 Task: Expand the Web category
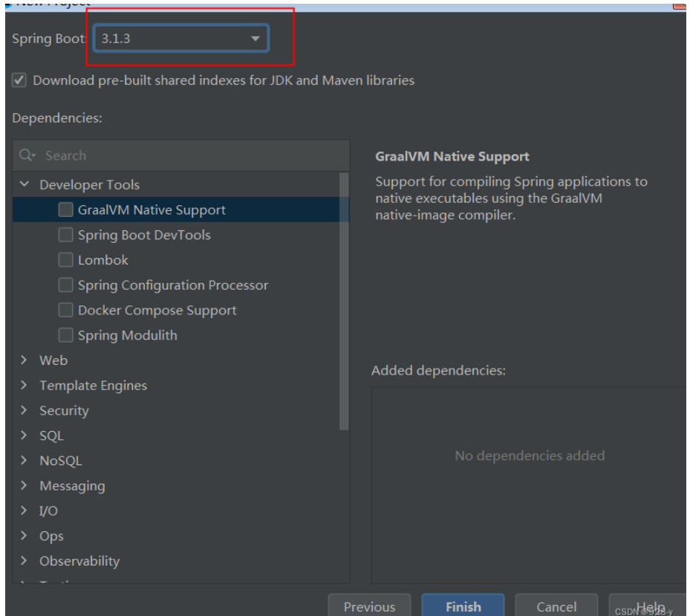(x=25, y=360)
